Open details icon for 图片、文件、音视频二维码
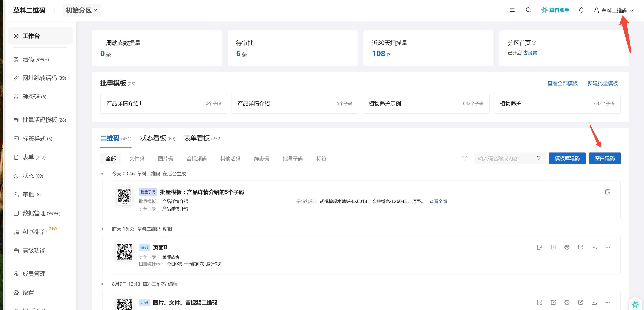This screenshot has width=644, height=310. click(x=540, y=302)
